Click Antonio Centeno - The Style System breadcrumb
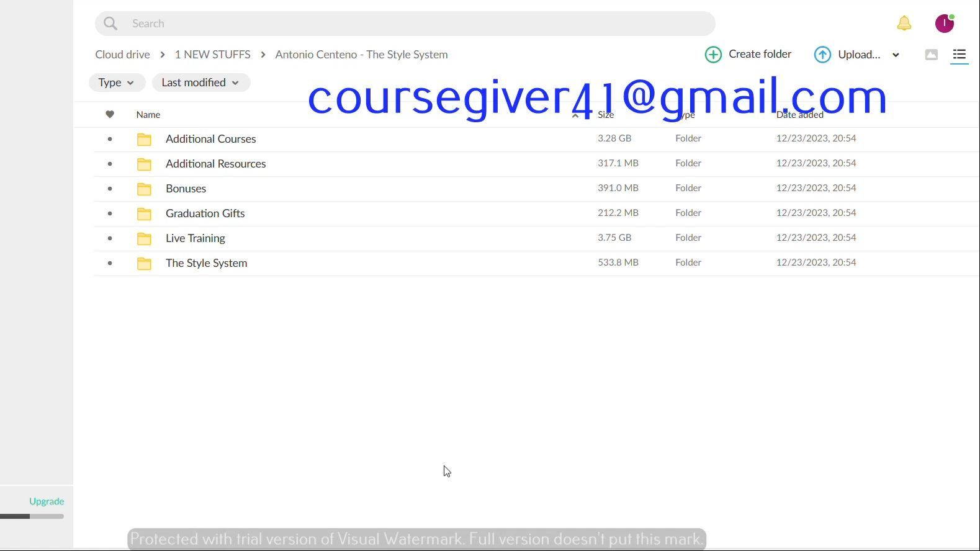This screenshot has width=980, height=551. pos(361,55)
